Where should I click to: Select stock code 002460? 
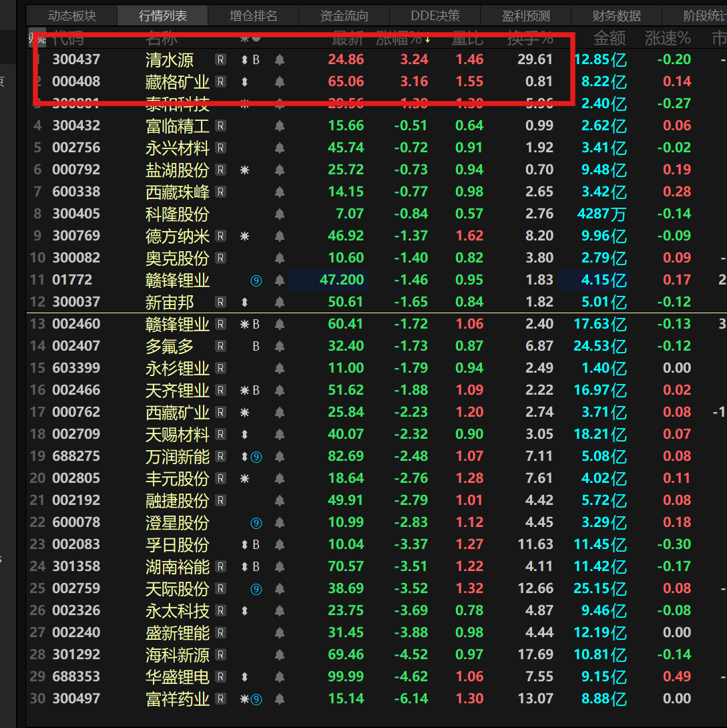point(76,324)
